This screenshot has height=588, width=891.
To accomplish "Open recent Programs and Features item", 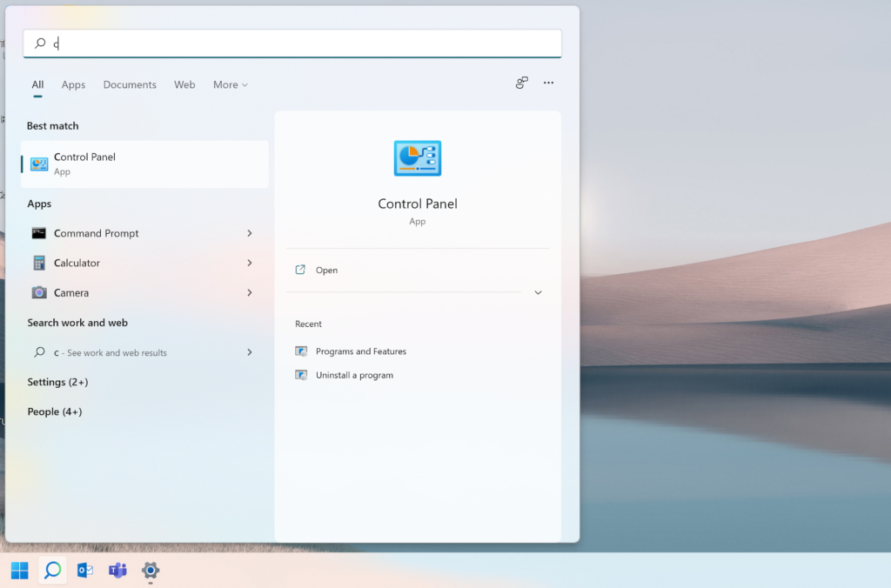I will (x=360, y=351).
